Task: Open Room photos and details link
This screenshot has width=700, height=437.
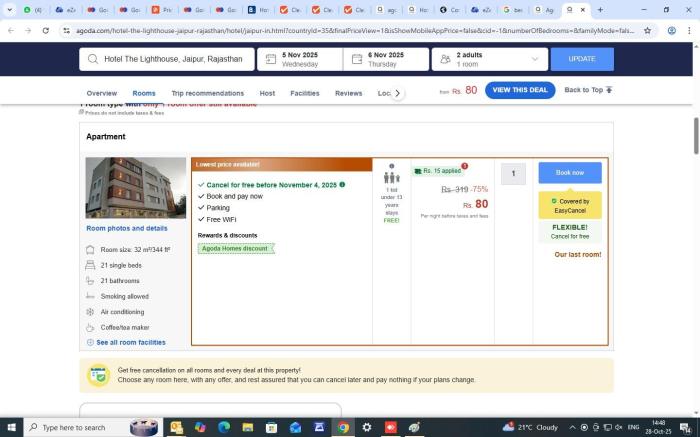Action: [127, 228]
